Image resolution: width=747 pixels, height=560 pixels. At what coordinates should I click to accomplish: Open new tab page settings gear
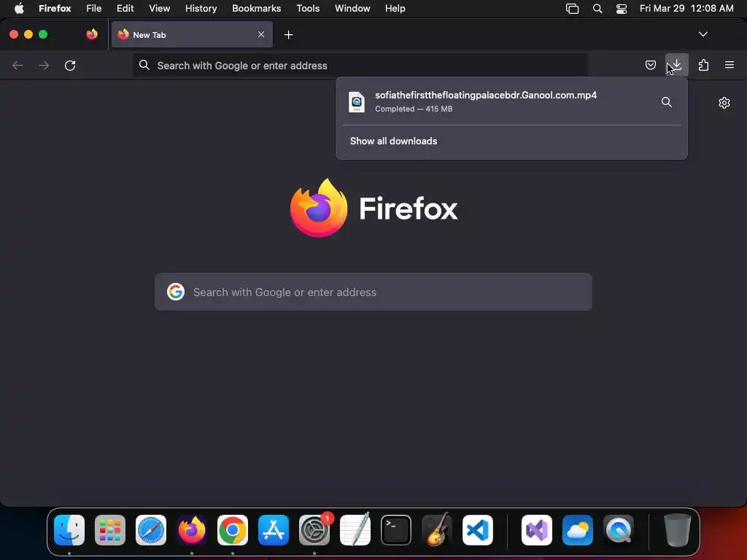point(724,103)
